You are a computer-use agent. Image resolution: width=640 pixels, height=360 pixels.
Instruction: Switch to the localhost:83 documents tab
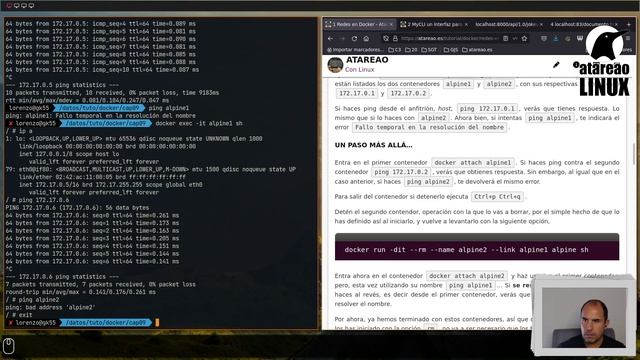(584, 24)
